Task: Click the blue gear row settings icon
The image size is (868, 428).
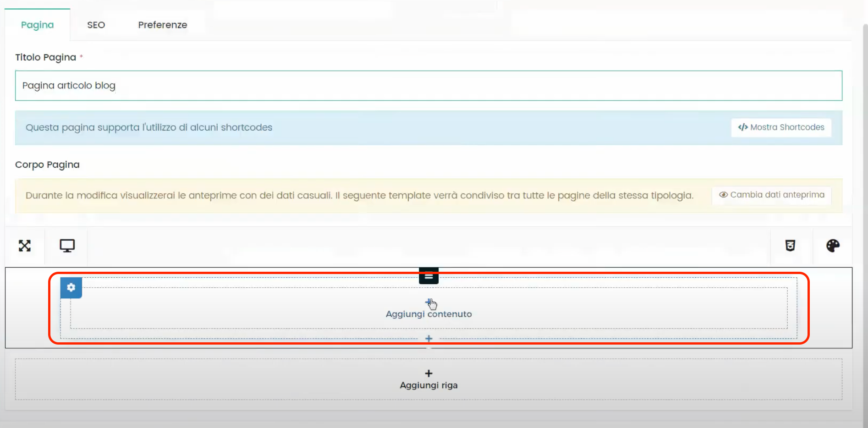Action: (x=71, y=288)
